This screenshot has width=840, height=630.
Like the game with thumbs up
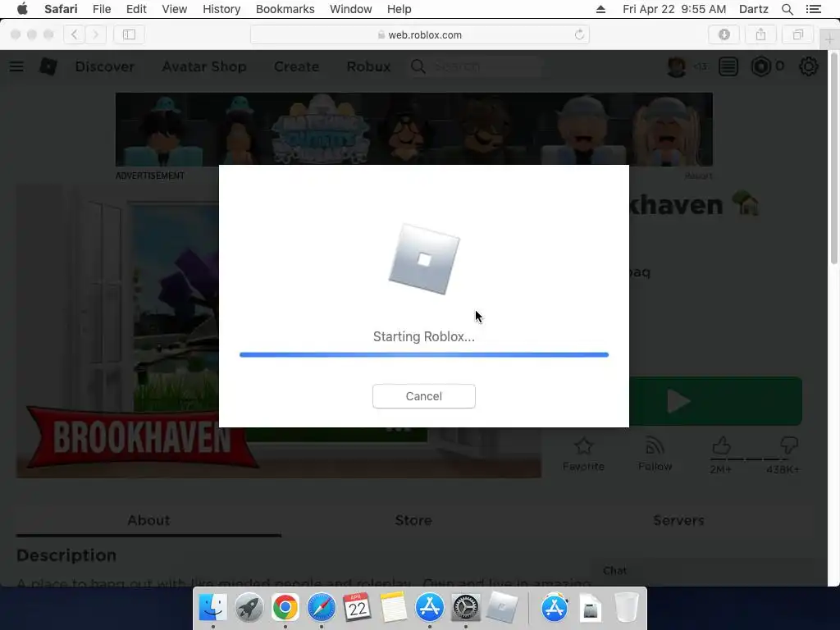click(x=721, y=445)
